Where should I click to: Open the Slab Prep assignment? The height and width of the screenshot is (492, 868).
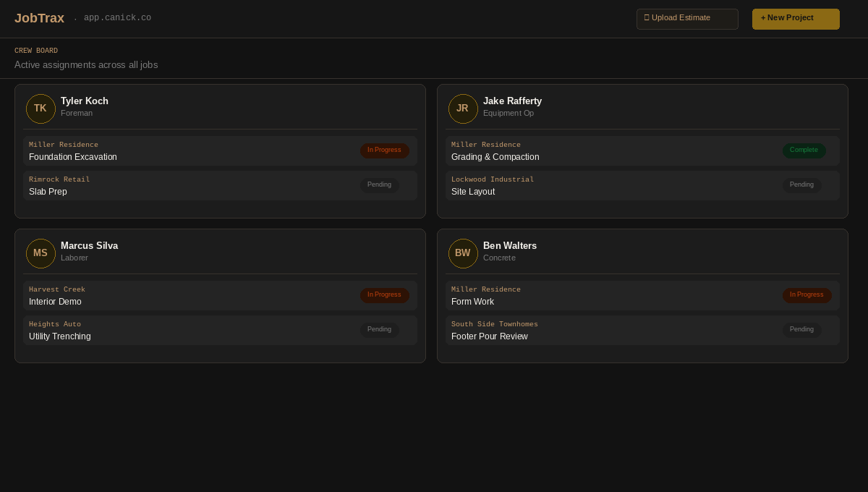point(220,185)
